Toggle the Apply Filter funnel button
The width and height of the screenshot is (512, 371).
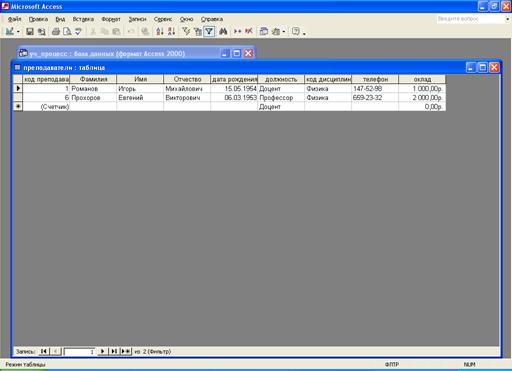209,32
